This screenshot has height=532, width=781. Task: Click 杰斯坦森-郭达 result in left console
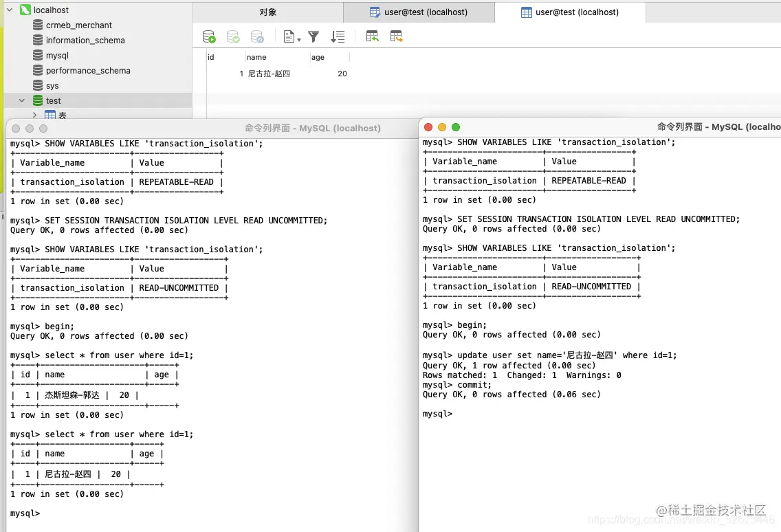point(72,395)
